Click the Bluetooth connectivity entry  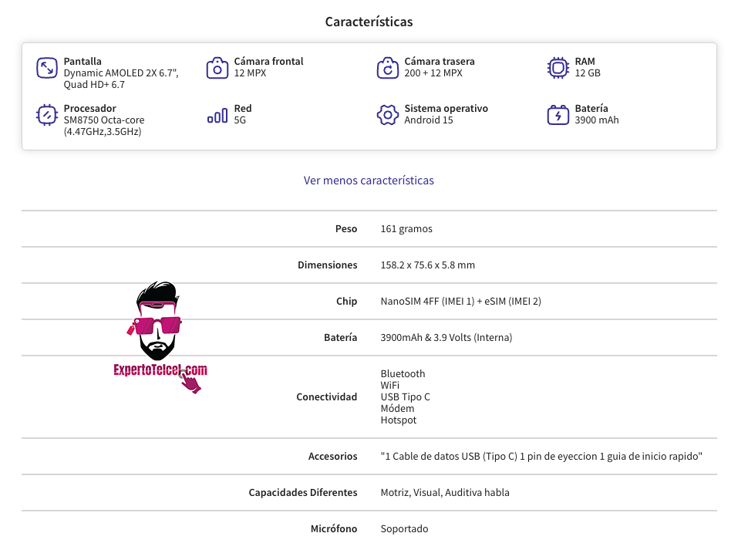pyautogui.click(x=403, y=373)
